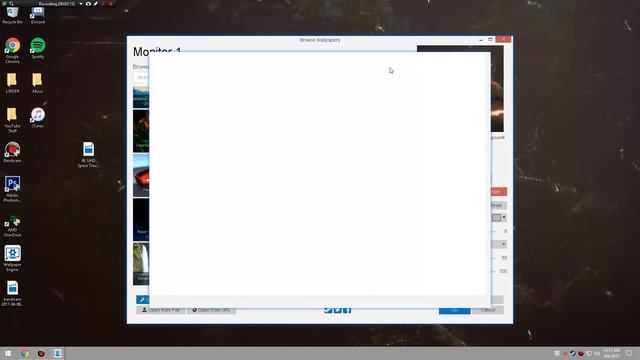This screenshot has height=360, width=640.
Task: Open the Recycle Bin desktop icon
Action: click(x=12, y=14)
